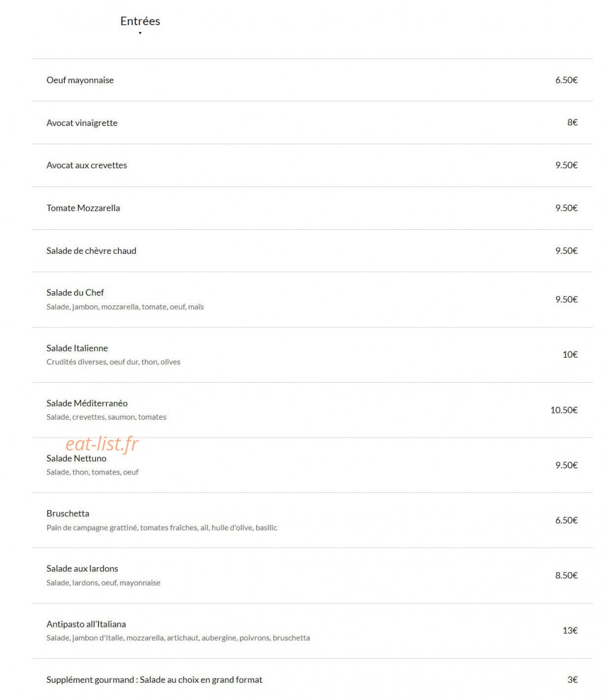Select the Bruschetta entry
This screenshot has height=700, width=608.
pos(68,513)
